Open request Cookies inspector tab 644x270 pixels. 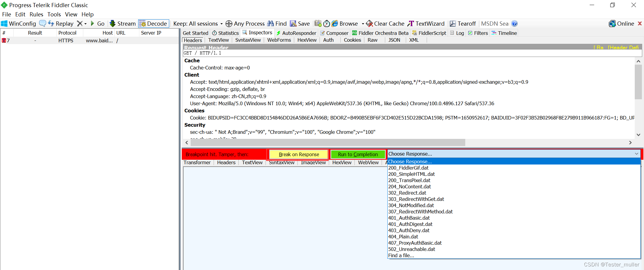[352, 40]
